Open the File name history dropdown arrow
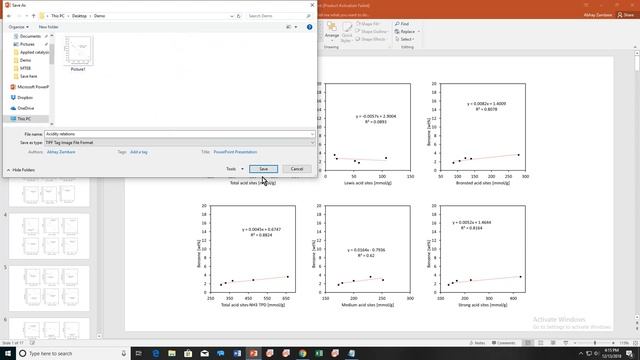Screen dimensions: 640x360 coord(312,134)
